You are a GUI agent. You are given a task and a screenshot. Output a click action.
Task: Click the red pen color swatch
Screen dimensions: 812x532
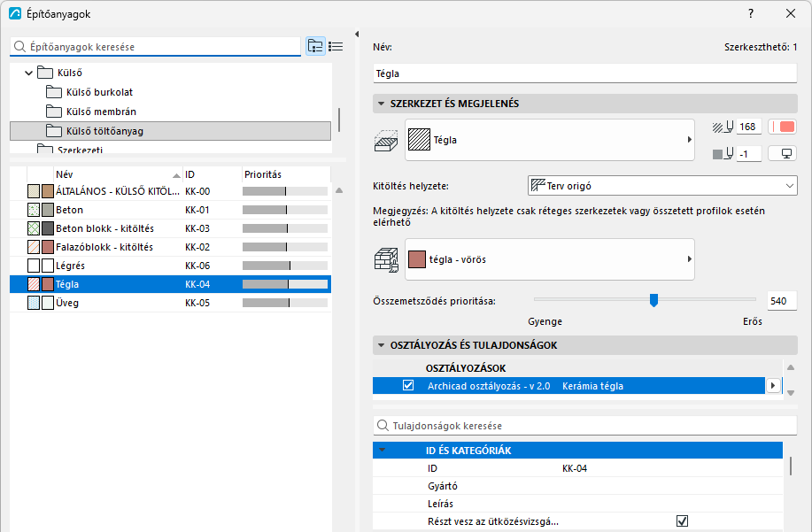[783, 127]
